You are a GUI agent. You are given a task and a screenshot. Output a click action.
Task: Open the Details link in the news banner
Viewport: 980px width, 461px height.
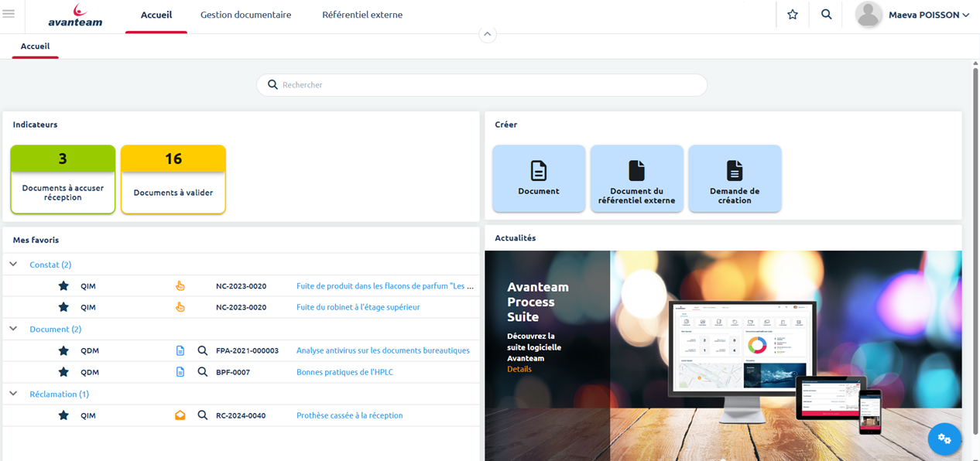pos(519,369)
